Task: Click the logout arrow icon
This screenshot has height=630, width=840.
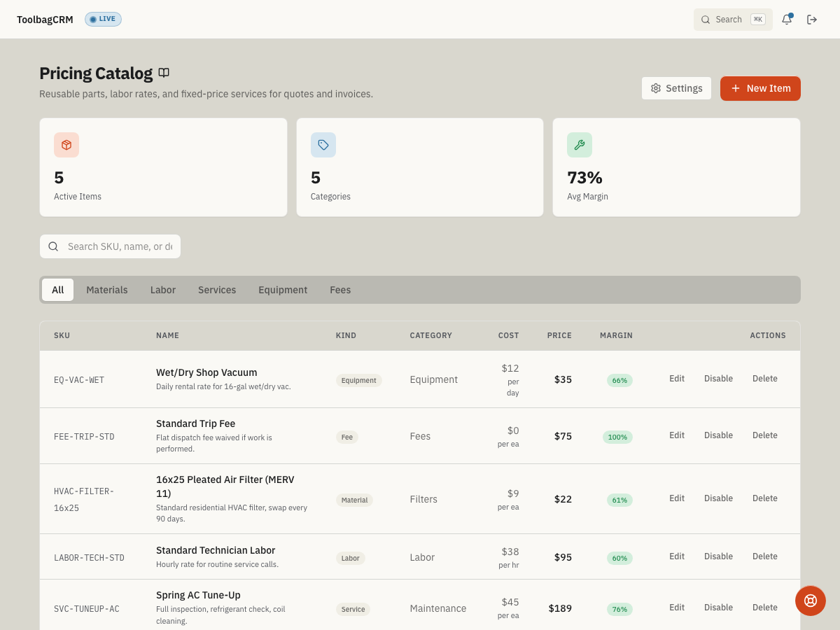Action: [812, 20]
